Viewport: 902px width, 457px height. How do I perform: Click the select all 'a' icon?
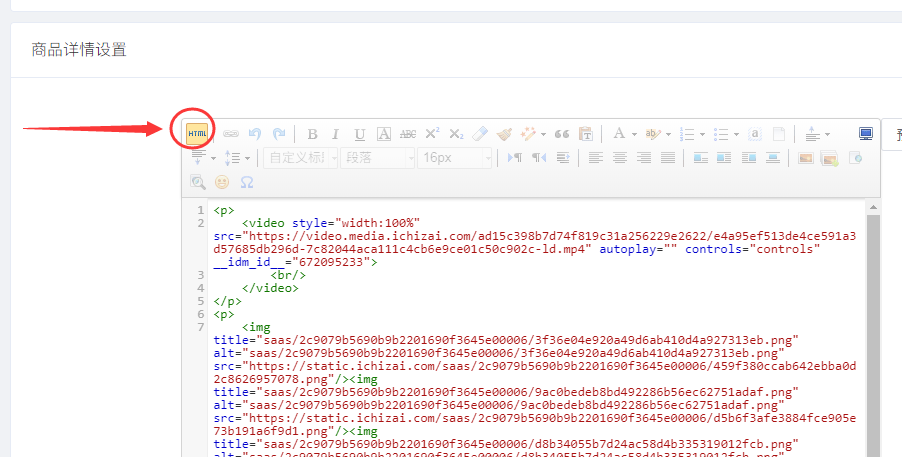[x=754, y=134]
